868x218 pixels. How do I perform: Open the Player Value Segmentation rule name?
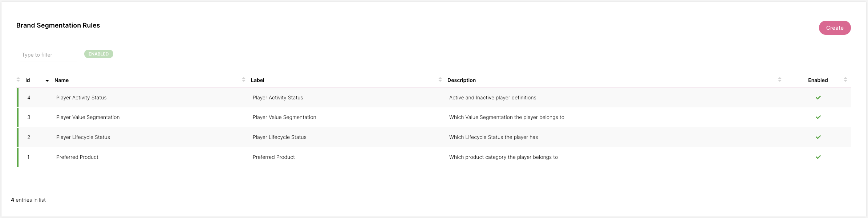(88, 117)
